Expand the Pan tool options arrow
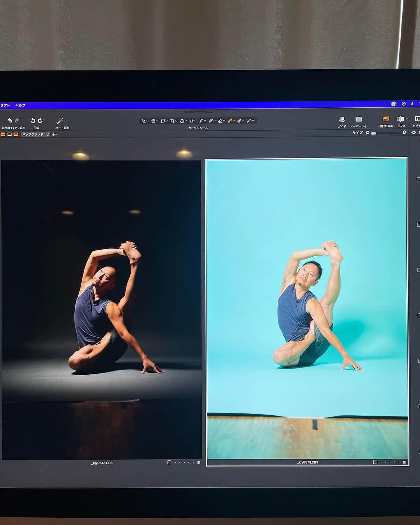 pos(157,121)
